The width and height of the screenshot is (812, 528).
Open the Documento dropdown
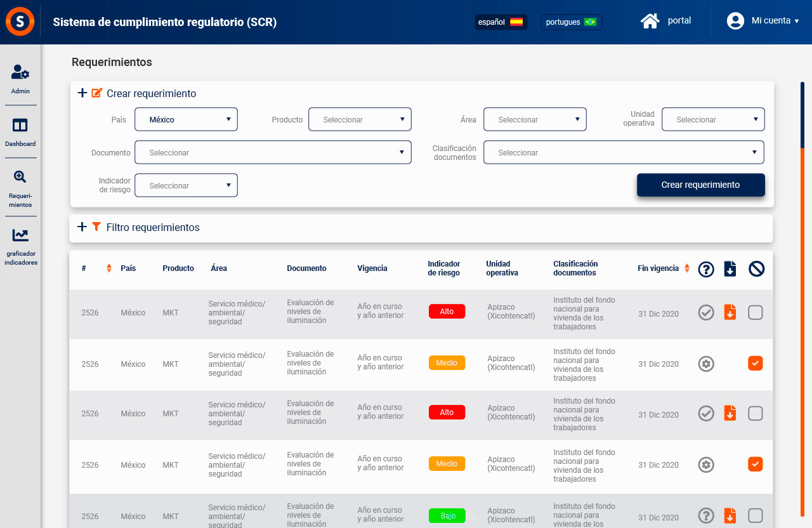click(273, 152)
